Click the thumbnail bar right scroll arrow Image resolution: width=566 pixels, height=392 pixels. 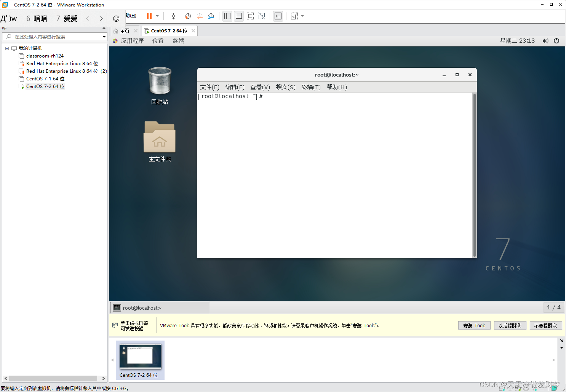coord(554,360)
